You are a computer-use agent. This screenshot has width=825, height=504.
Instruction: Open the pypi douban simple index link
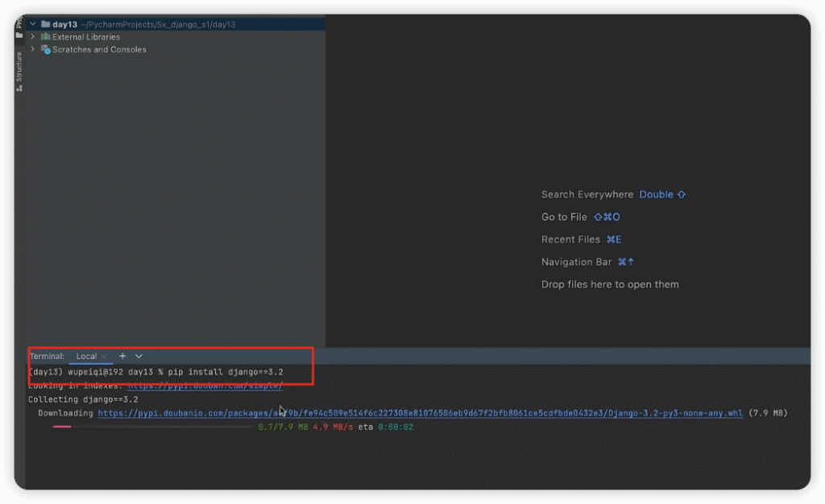coord(205,386)
